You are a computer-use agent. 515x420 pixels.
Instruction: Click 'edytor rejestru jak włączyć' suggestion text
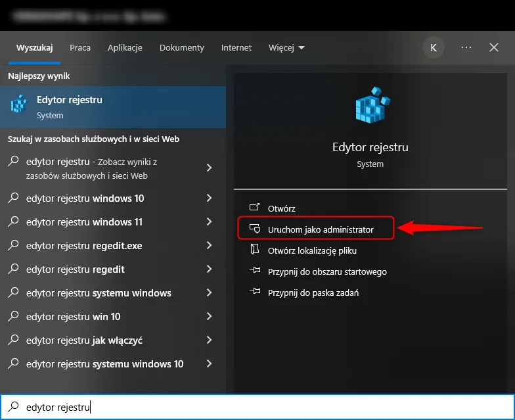[84, 340]
